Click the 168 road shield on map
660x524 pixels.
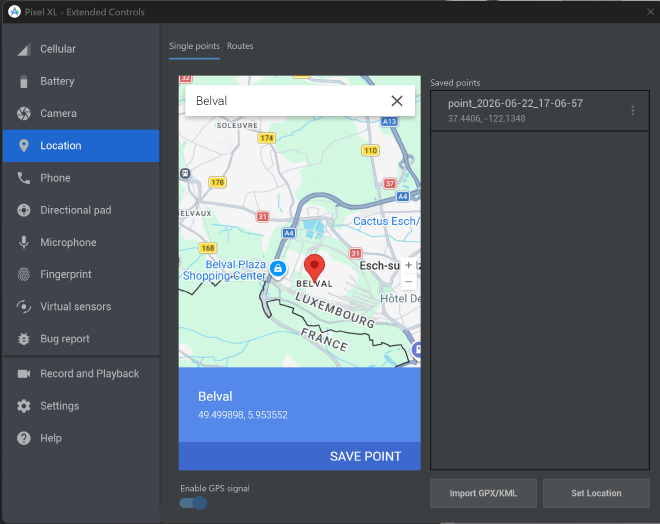pos(208,248)
